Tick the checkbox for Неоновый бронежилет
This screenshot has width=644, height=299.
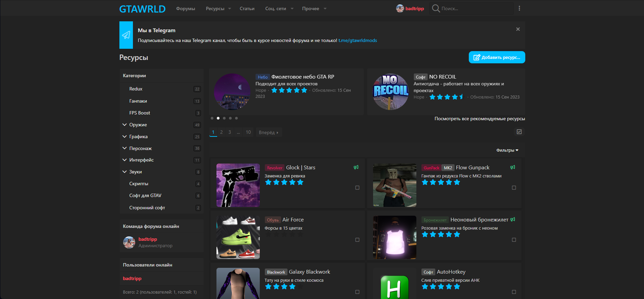[514, 240]
